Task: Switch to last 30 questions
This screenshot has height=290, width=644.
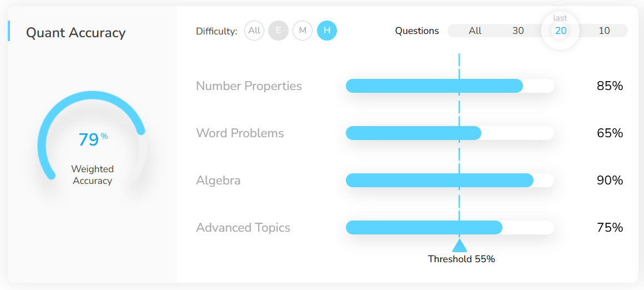Action: tap(518, 31)
